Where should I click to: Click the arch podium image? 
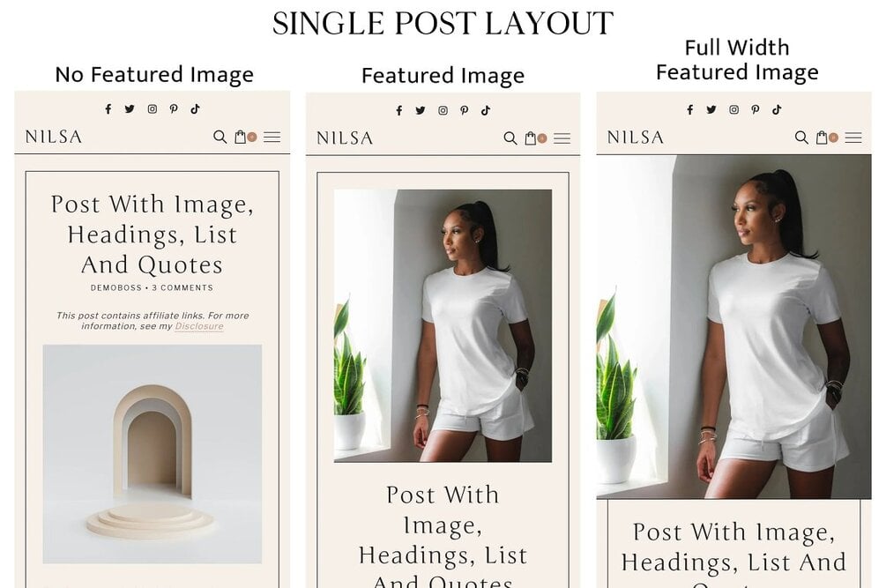(x=152, y=454)
